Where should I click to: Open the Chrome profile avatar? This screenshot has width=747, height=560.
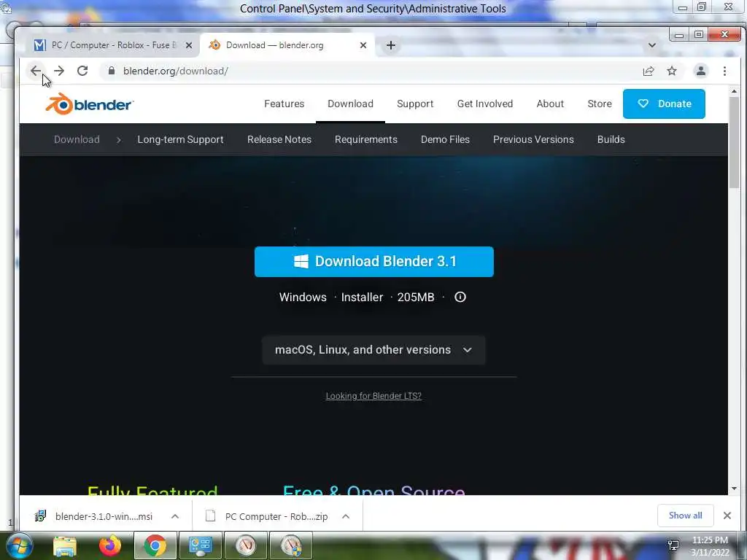(701, 71)
